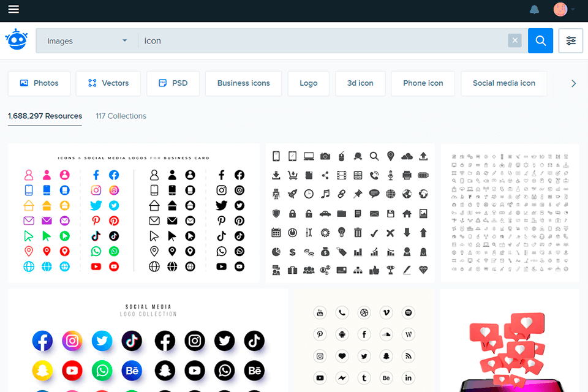Open the business card social media logos thumbnail
Image resolution: width=588 pixels, height=392 pixels.
(x=134, y=213)
